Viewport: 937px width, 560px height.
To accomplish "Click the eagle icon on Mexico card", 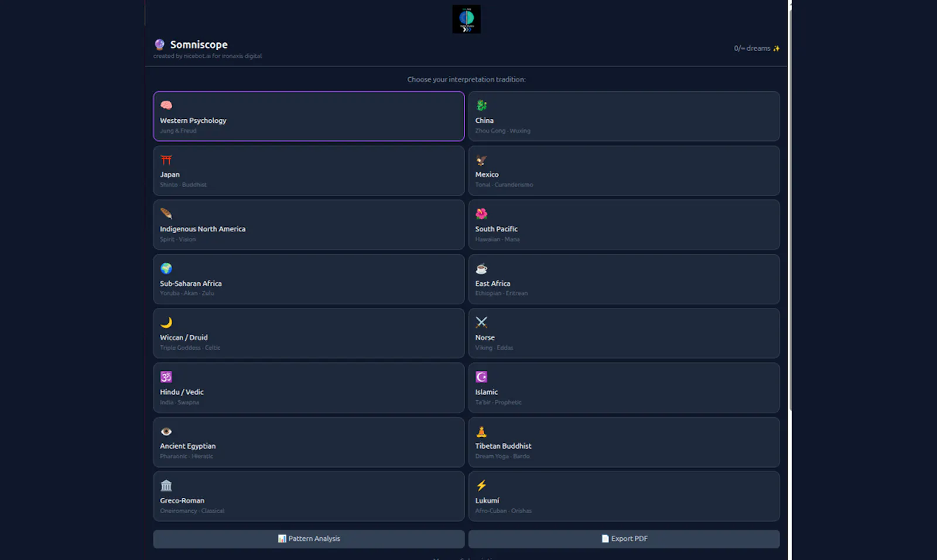I will [481, 160].
